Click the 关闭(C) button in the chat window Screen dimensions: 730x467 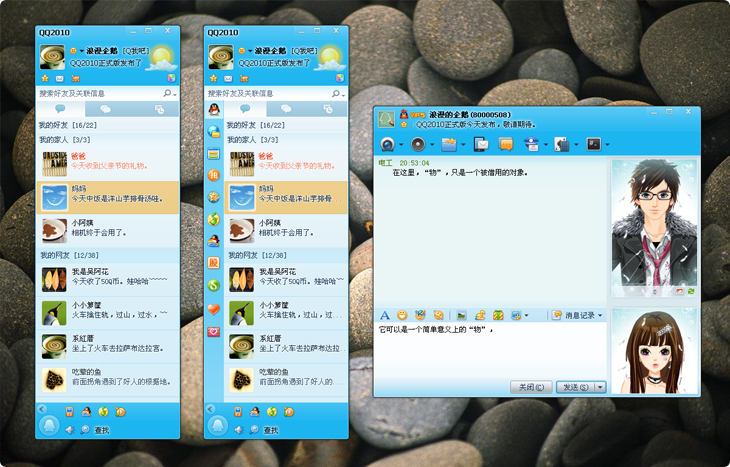531,387
